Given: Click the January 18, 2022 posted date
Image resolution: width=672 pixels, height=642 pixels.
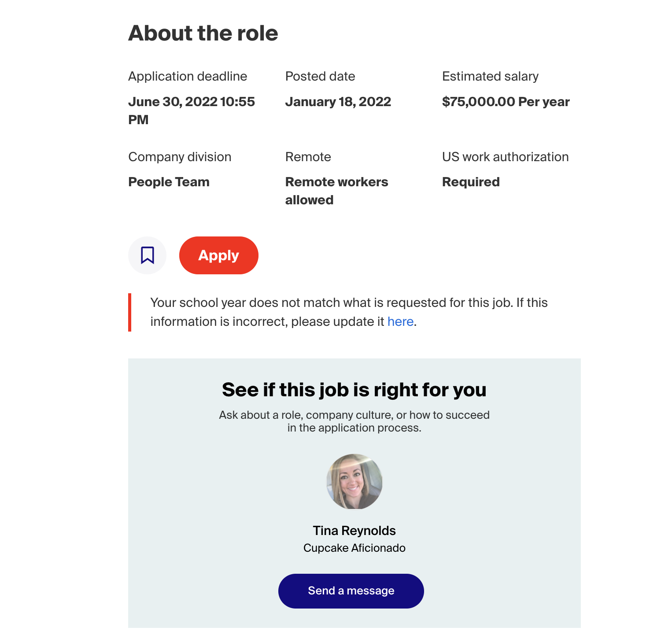Looking at the screenshot, I should (x=338, y=102).
